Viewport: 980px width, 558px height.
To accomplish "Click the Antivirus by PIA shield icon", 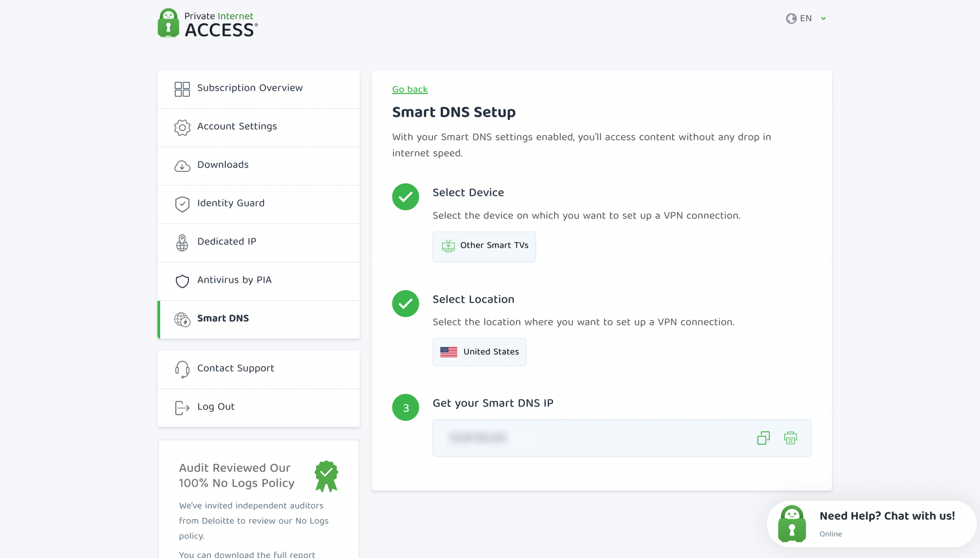I will click(182, 281).
